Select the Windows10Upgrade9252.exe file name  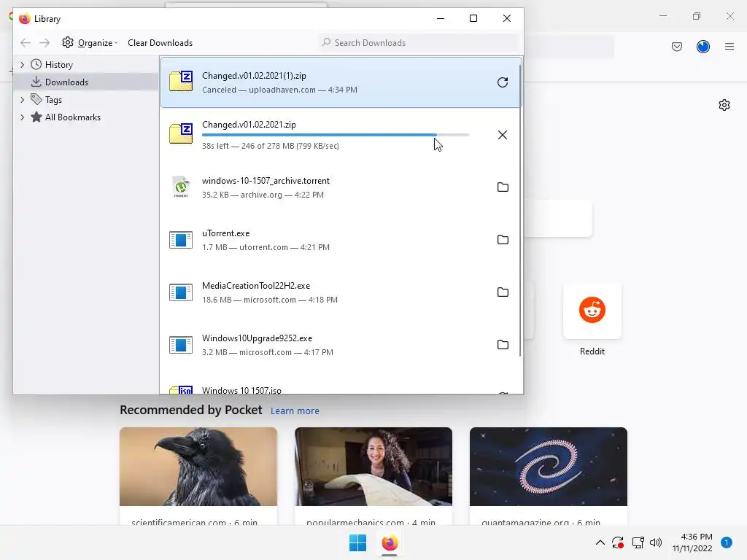258,338
